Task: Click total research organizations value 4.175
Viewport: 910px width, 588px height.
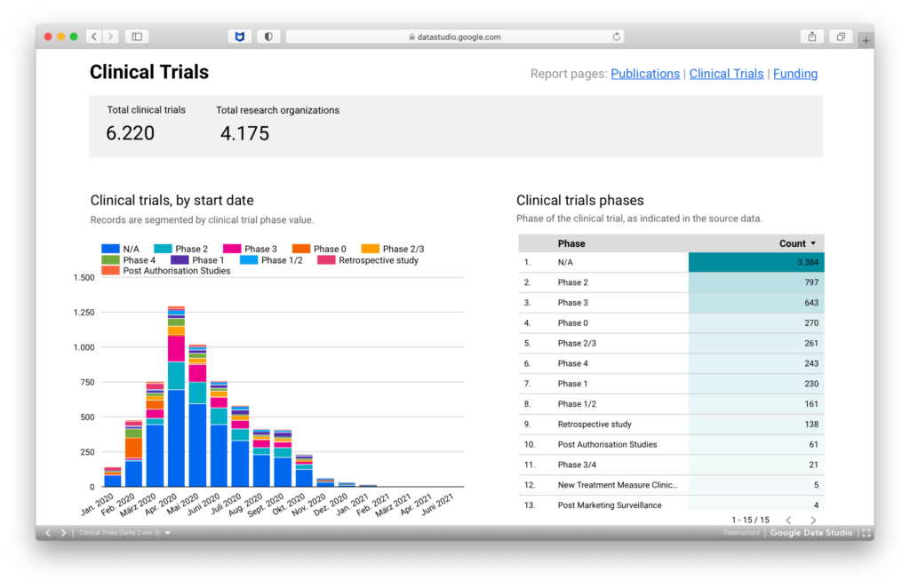Action: (244, 133)
